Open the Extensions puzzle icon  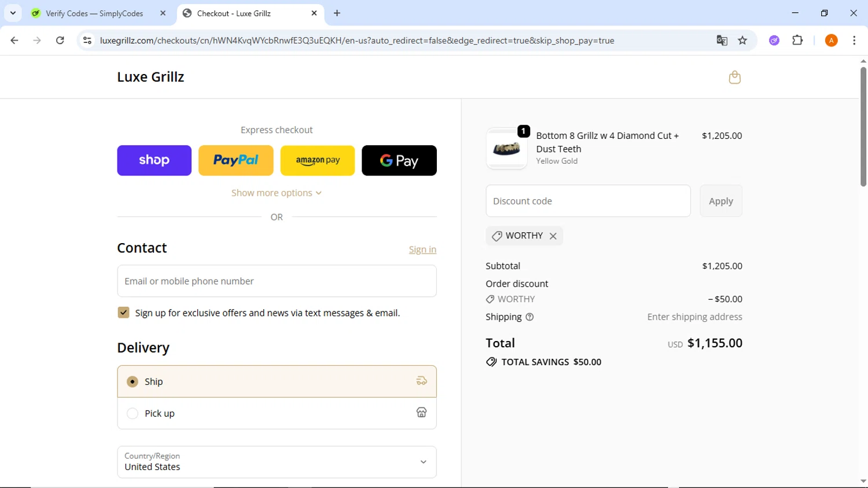click(797, 41)
